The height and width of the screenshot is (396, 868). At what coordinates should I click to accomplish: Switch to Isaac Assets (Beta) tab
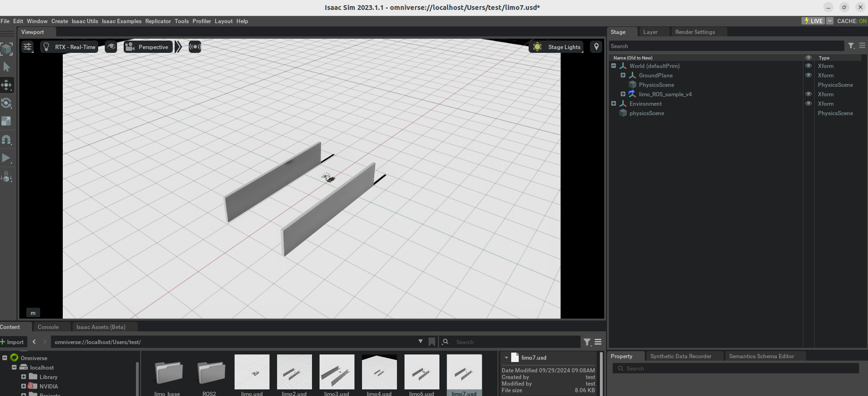[x=101, y=327]
